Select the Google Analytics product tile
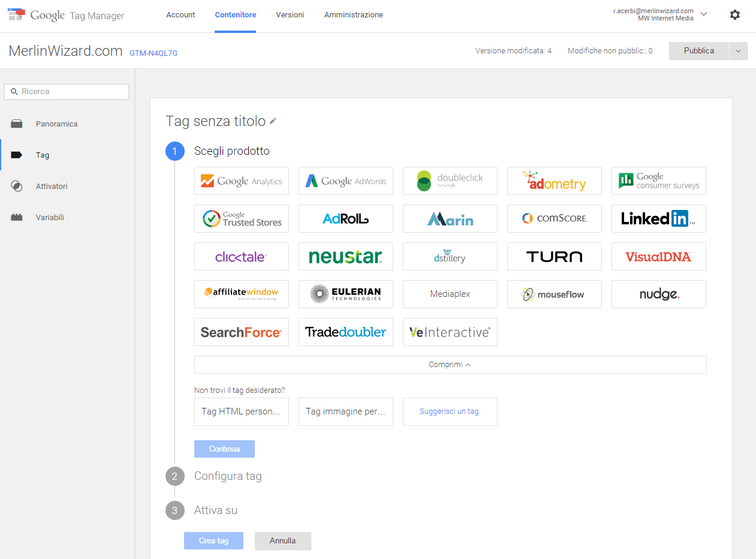Screen dimensions: 756x559 click(x=242, y=181)
